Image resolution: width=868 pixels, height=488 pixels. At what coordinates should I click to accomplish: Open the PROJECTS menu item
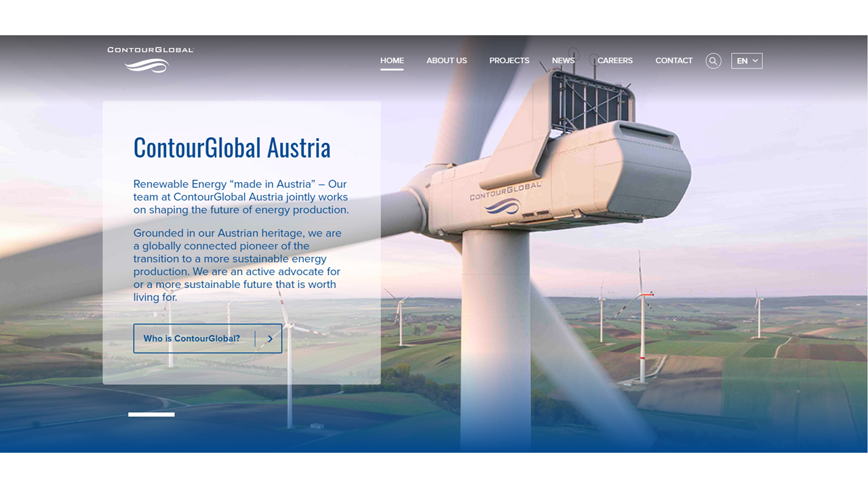(x=509, y=60)
